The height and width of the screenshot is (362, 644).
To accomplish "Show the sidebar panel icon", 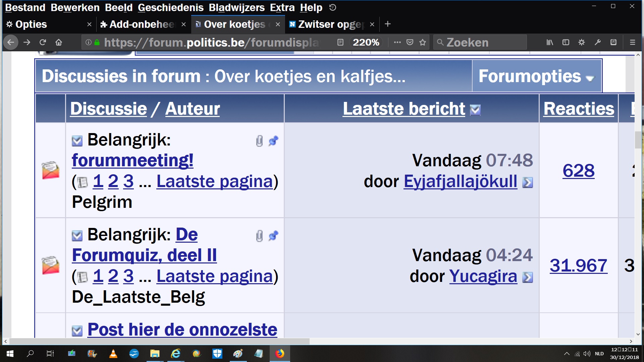I will pos(566,43).
